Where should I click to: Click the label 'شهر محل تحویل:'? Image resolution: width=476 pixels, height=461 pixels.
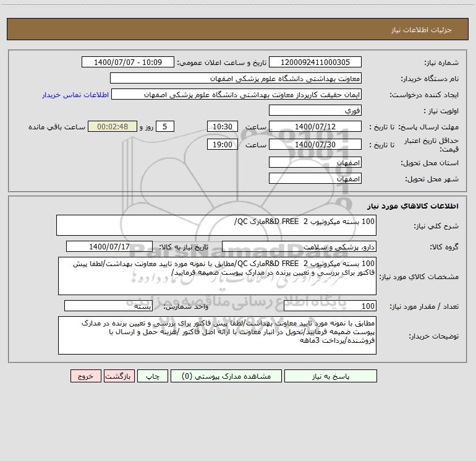point(431,179)
